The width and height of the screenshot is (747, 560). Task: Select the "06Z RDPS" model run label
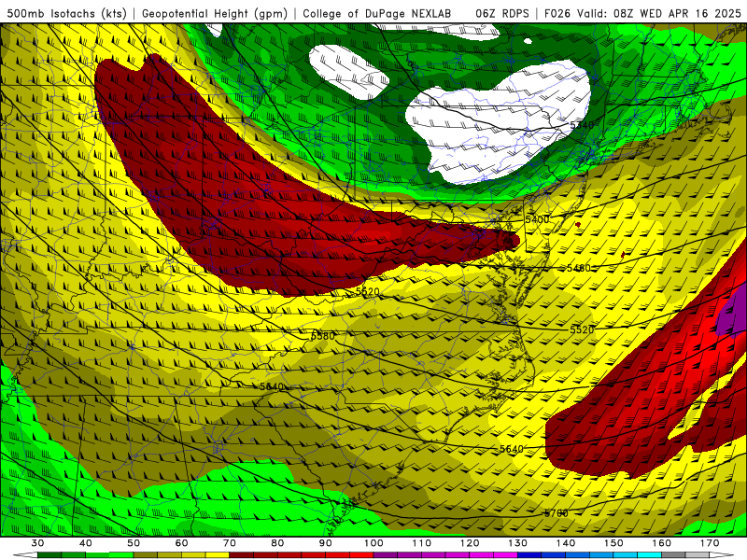point(502,13)
